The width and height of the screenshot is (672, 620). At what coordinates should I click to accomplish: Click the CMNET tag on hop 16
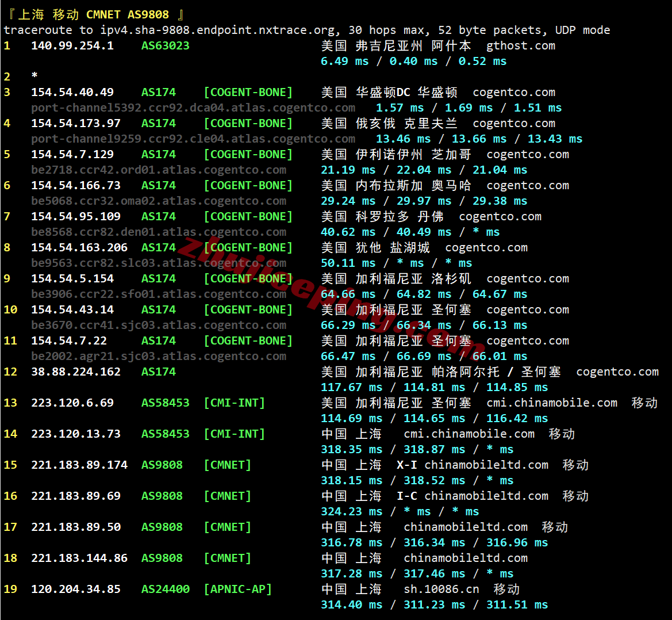pyautogui.click(x=227, y=496)
